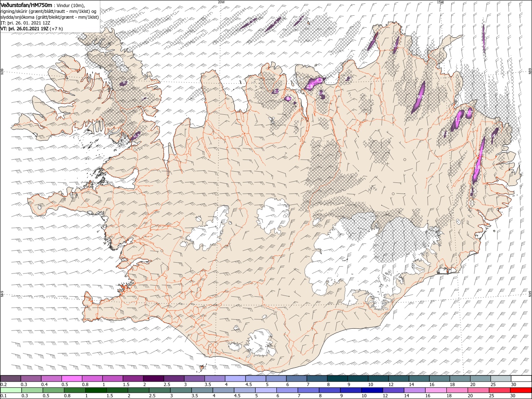The width and height of the screenshot is (532, 399).
Task: Select the light lavender top-row swatch starting at 4
Action: (x=235, y=379)
